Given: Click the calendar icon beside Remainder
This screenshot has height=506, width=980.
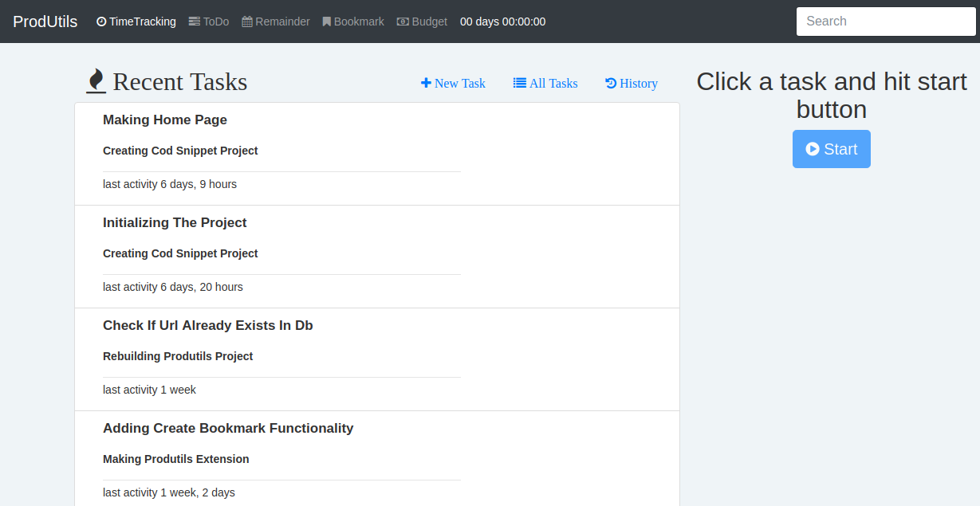Looking at the screenshot, I should coord(247,22).
